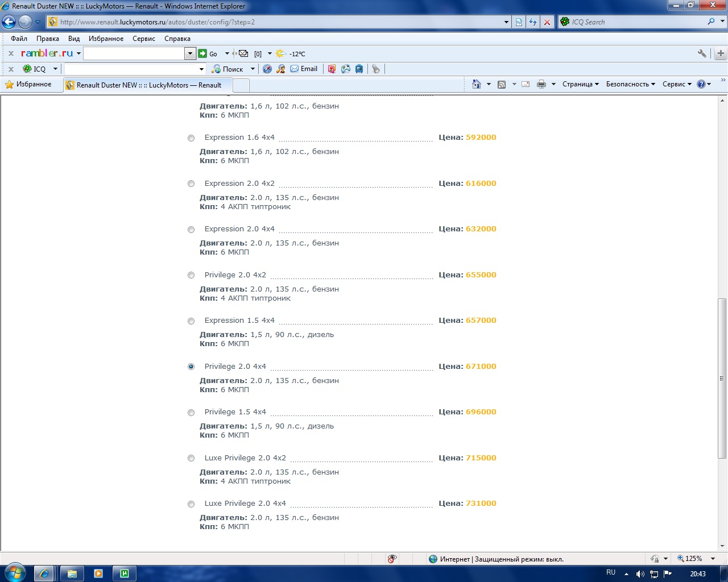This screenshot has width=728, height=582.
Task: Open the Вид menu
Action: (74, 39)
